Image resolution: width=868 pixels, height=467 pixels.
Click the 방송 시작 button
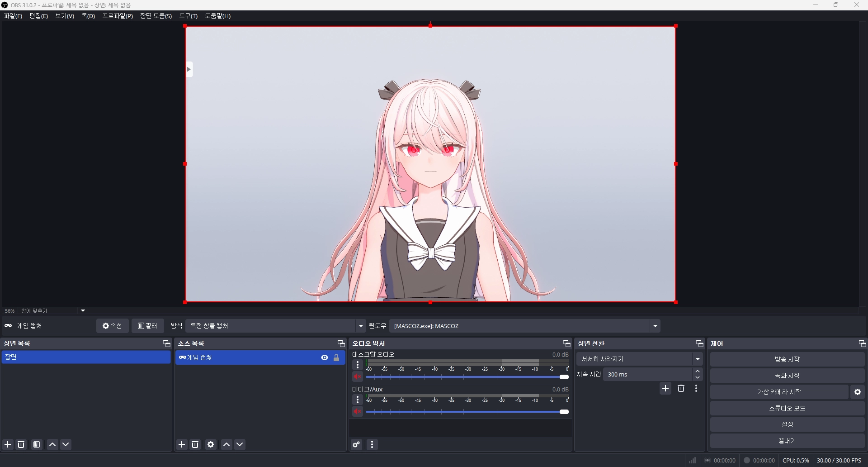click(x=788, y=359)
